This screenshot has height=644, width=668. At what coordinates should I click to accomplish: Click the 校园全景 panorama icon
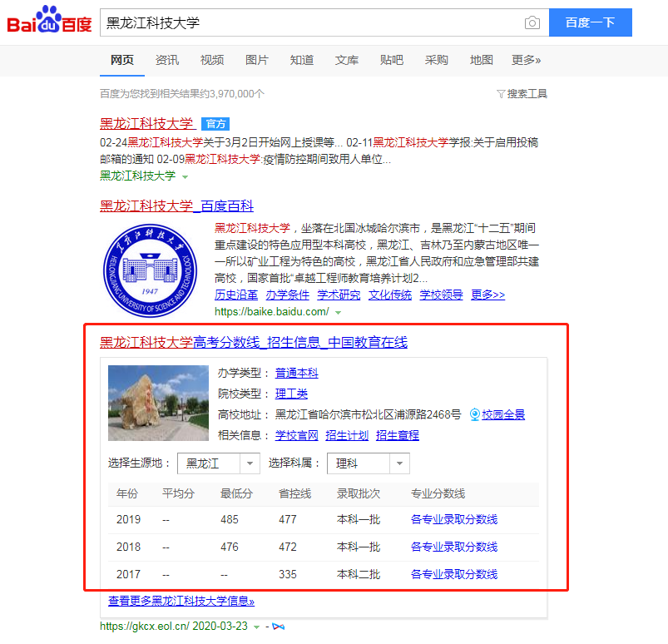click(x=474, y=414)
